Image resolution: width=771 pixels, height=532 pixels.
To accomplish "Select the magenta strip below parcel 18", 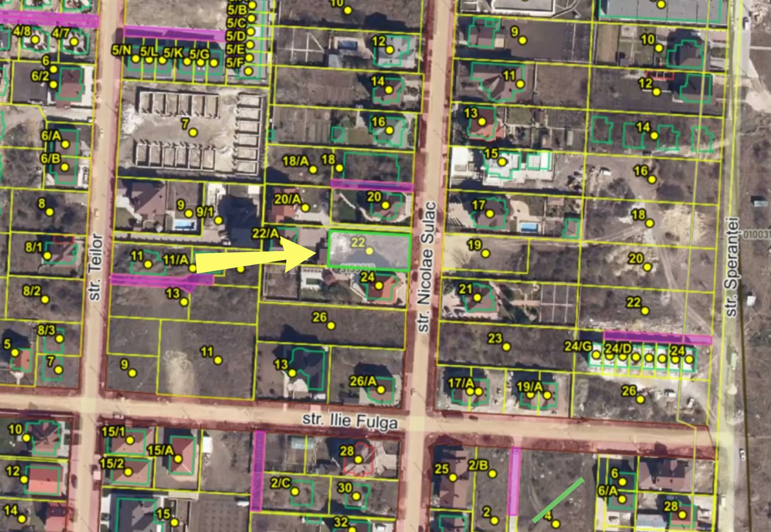I will tap(372, 186).
